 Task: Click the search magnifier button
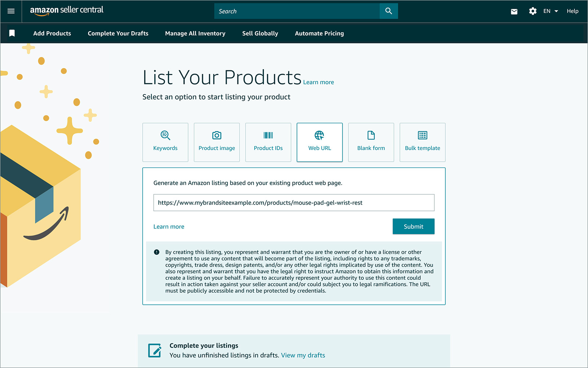point(388,11)
